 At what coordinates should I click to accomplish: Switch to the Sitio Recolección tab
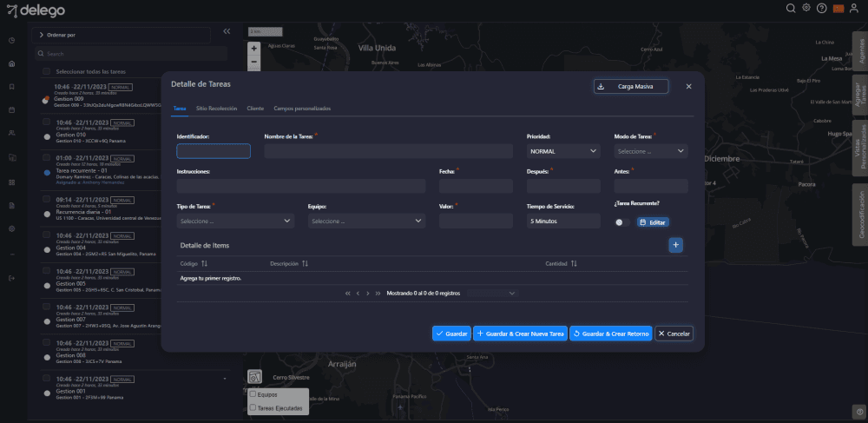click(x=216, y=109)
